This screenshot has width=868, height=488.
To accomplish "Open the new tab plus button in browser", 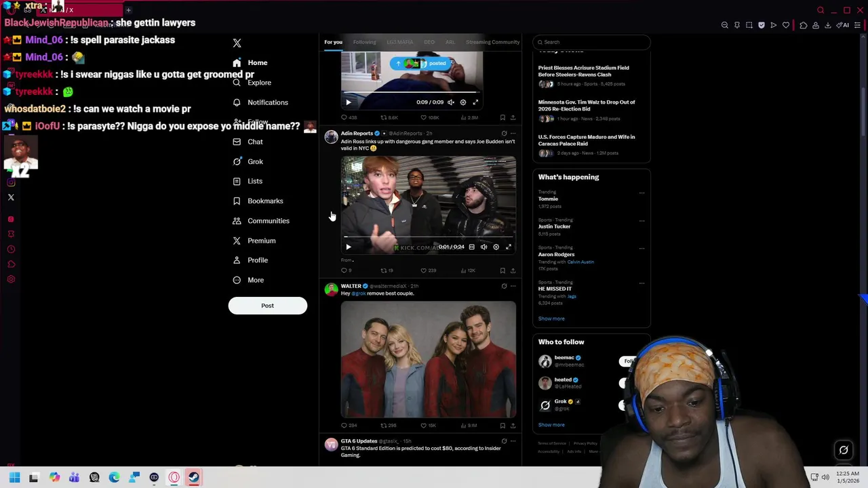I will click(128, 10).
